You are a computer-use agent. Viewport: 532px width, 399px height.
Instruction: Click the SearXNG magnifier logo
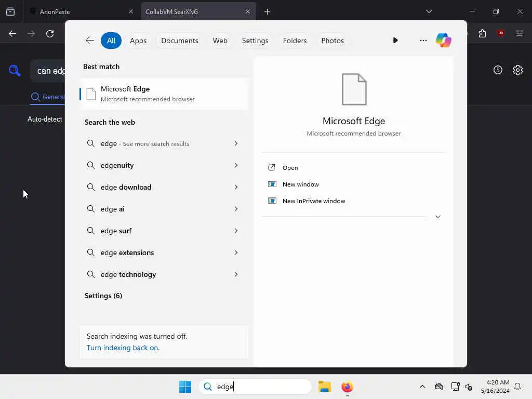click(15, 70)
